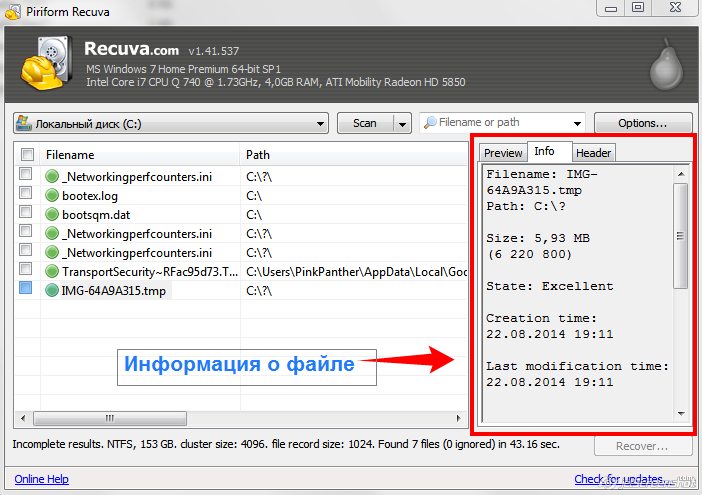
Task: Click the magnifier icon in the filter box
Action: pyautogui.click(x=430, y=122)
